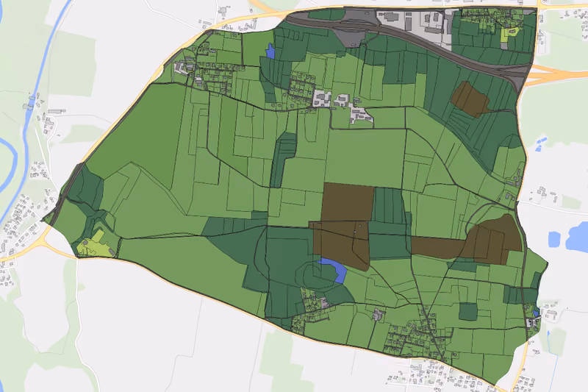This screenshot has height=392, width=588.
Task: Pick the yellow-green parcel at the lower-left corner
Action: 95,246
